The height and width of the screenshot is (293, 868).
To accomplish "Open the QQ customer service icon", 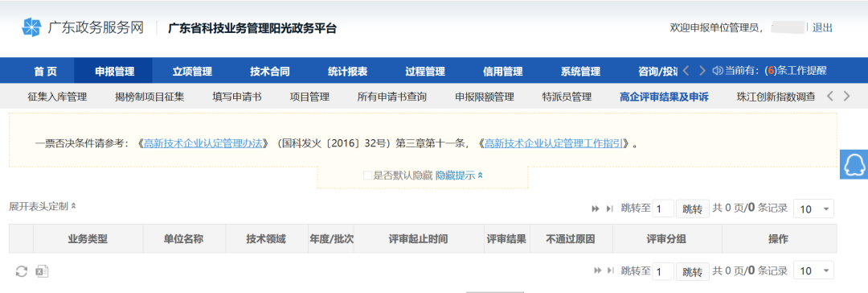I will pos(854,164).
